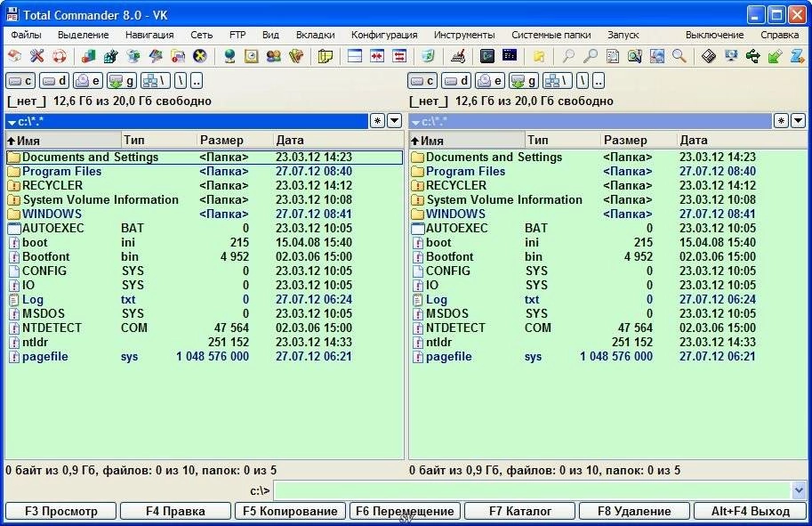Switch left panel to drive e
This screenshot has width=812, height=526.
coord(88,81)
